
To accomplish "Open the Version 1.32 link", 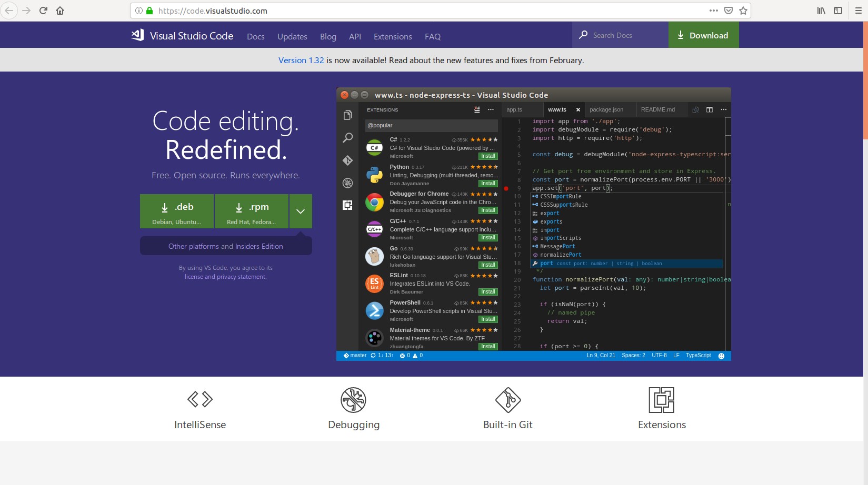I will point(301,60).
